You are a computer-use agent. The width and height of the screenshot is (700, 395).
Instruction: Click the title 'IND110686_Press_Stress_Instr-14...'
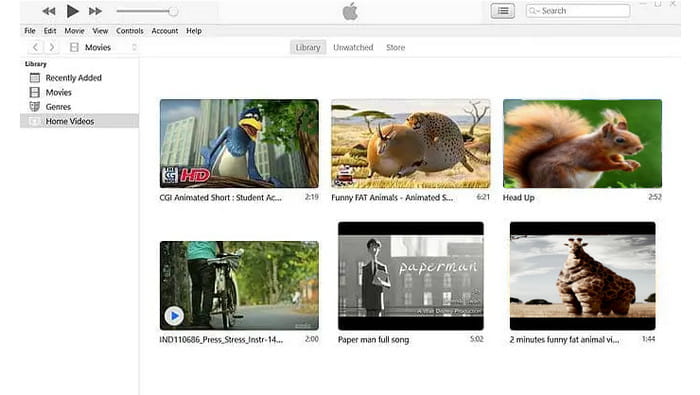point(221,340)
